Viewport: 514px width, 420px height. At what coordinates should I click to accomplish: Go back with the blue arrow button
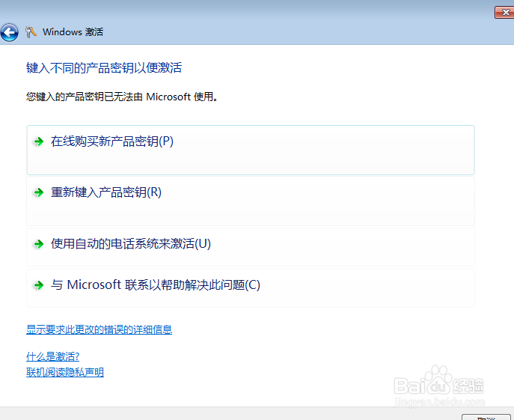9,32
